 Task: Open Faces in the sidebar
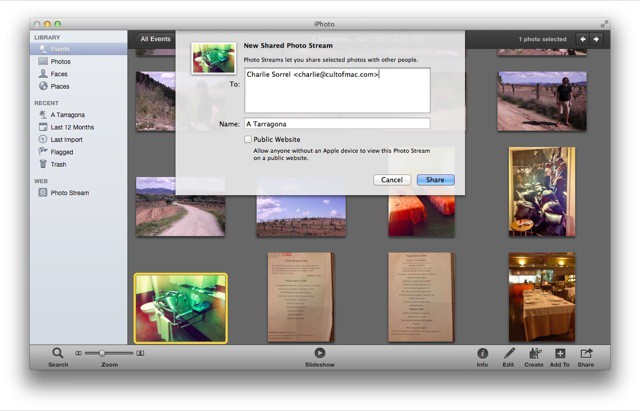[60, 74]
